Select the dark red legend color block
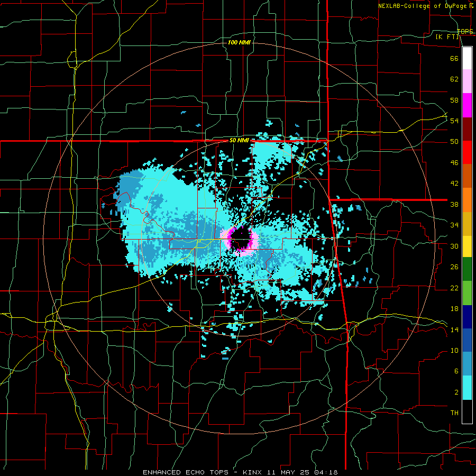The height and width of the screenshot is (476, 476). click(x=467, y=129)
